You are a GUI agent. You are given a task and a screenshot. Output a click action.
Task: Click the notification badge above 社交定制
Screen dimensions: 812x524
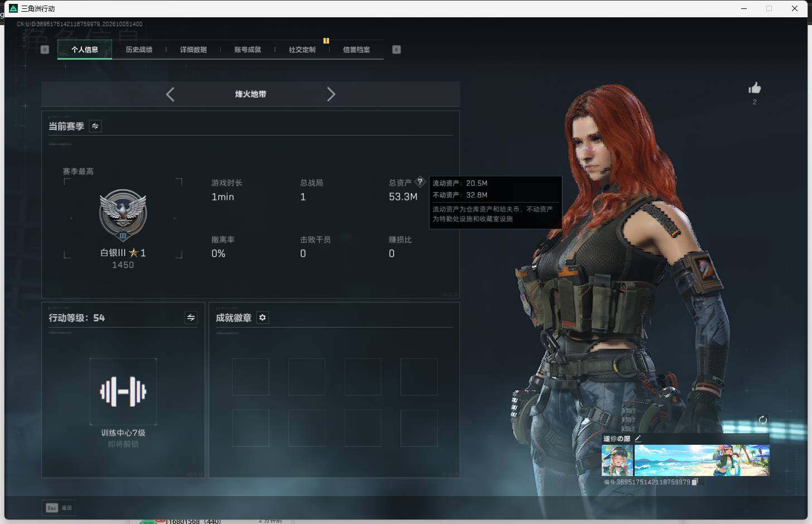326,41
